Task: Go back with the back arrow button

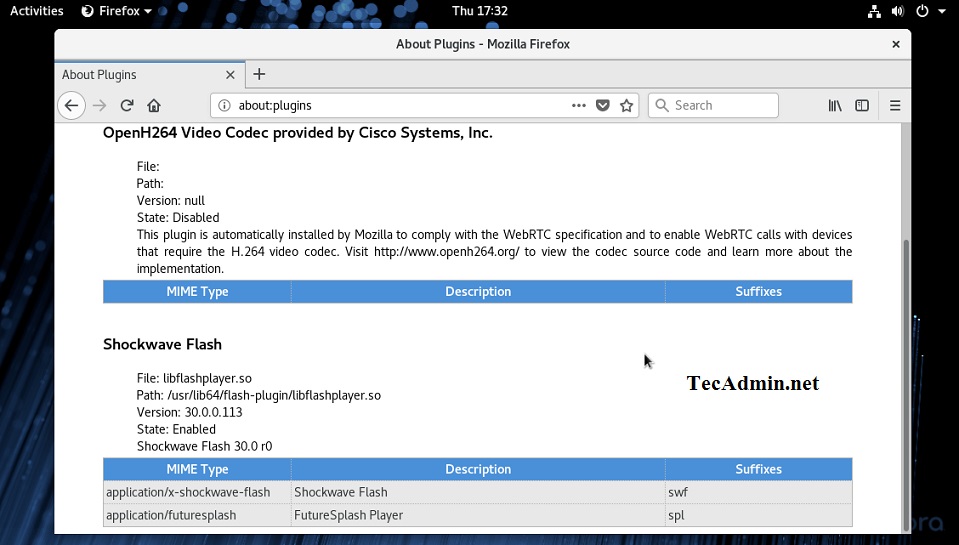Action: (72, 105)
